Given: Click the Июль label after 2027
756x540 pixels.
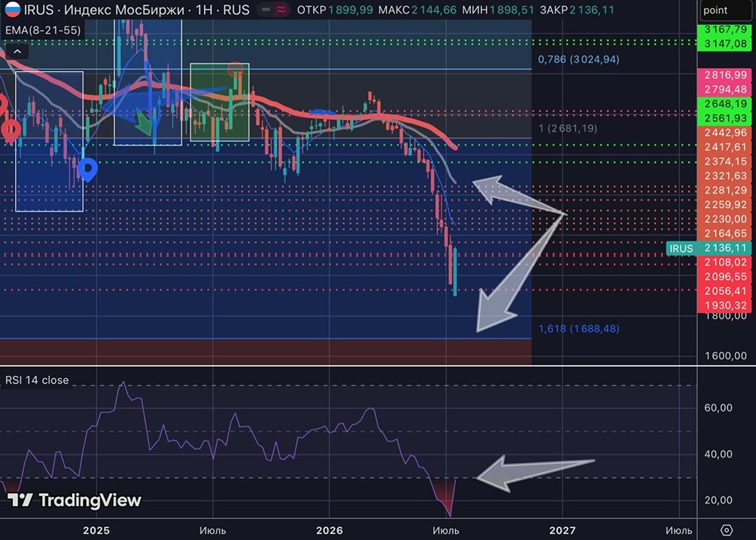Looking at the screenshot, I should pyautogui.click(x=679, y=531).
